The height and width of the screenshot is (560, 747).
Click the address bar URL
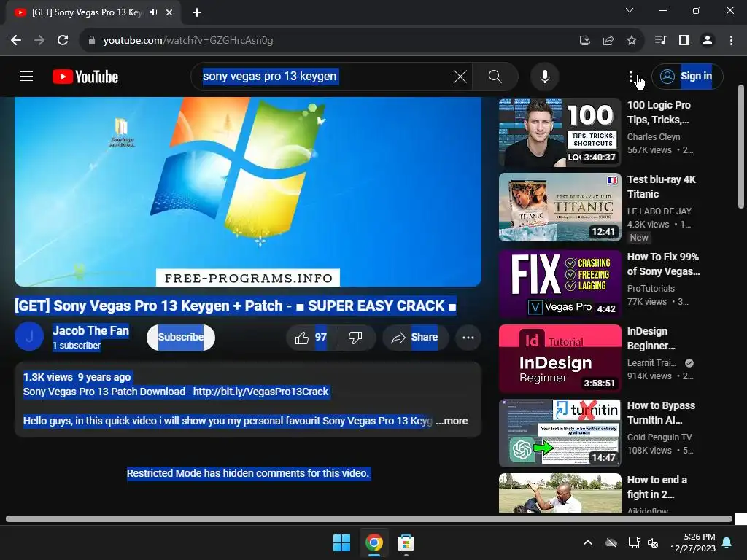(188, 41)
